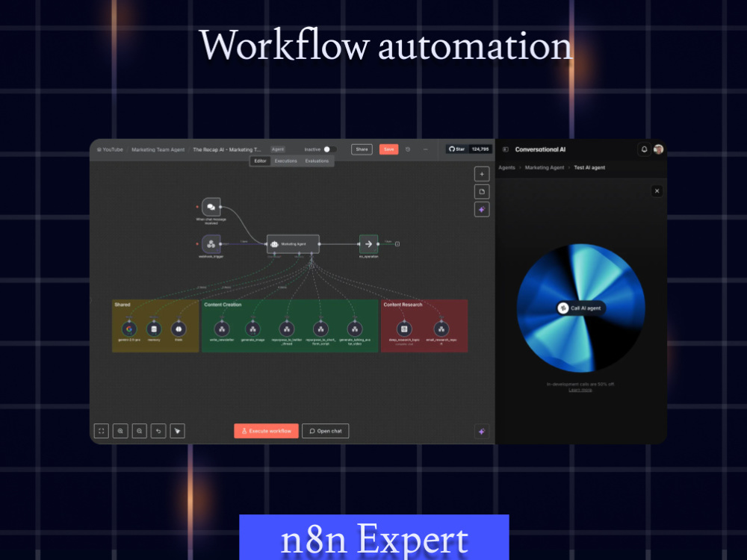Open the Marketing Team Agent breadcrumb
Image resolution: width=747 pixels, height=560 pixels.
(158, 149)
